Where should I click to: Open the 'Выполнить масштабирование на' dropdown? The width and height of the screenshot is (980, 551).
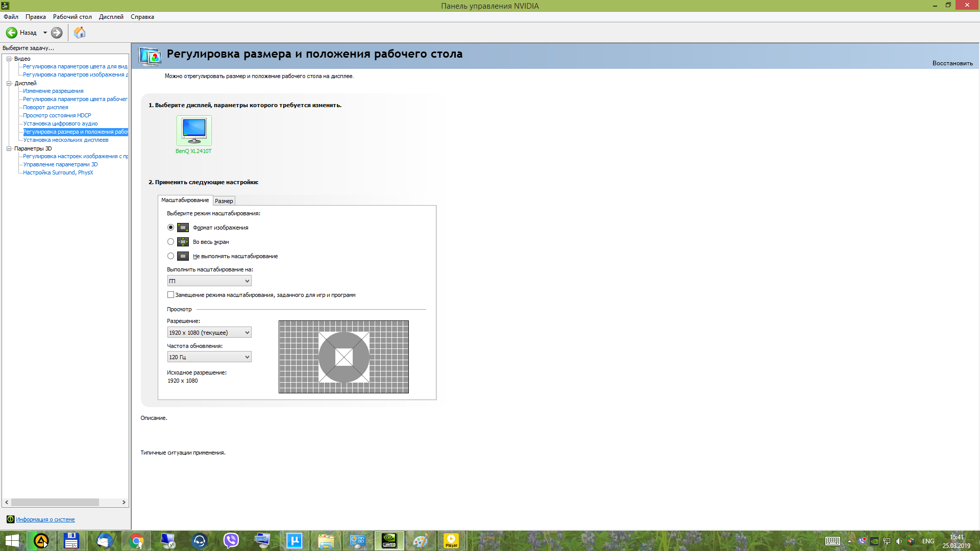pyautogui.click(x=209, y=281)
